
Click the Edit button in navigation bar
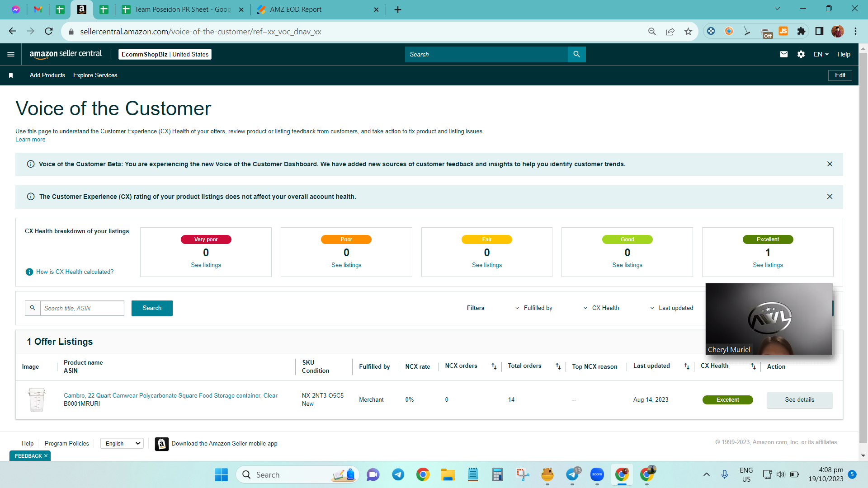click(x=840, y=75)
